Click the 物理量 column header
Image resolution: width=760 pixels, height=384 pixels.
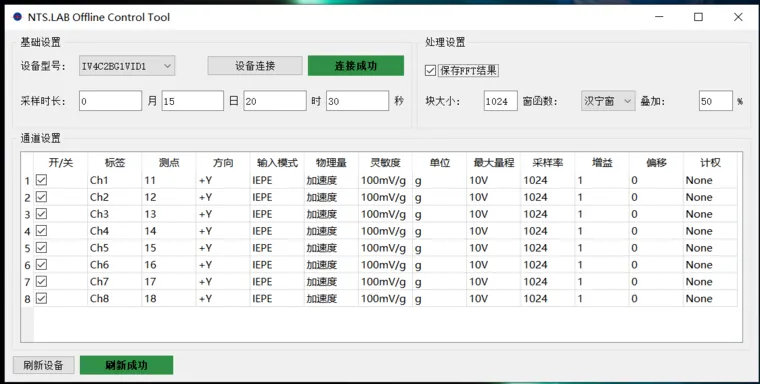pyautogui.click(x=332, y=163)
